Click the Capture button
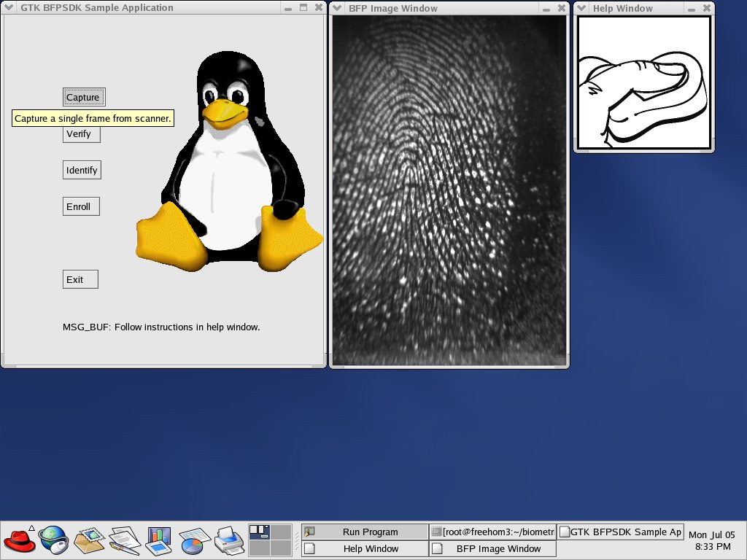This screenshot has height=560, width=747. 82,97
